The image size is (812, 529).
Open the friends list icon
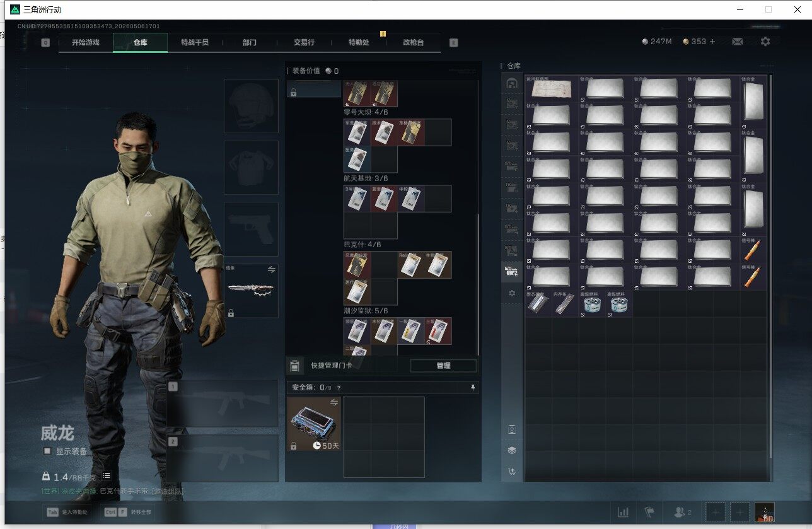pyautogui.click(x=683, y=513)
